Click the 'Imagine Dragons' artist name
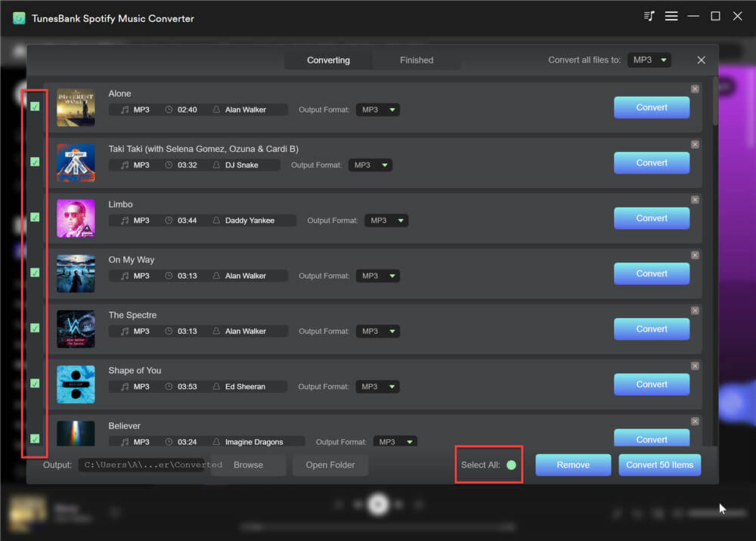 (254, 442)
